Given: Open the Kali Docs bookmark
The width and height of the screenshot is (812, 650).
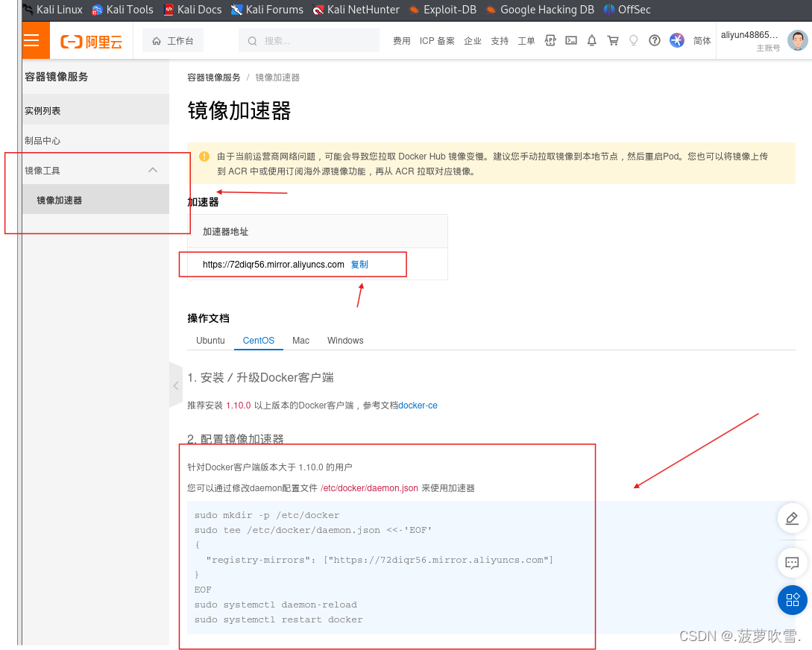Looking at the screenshot, I should pyautogui.click(x=192, y=9).
